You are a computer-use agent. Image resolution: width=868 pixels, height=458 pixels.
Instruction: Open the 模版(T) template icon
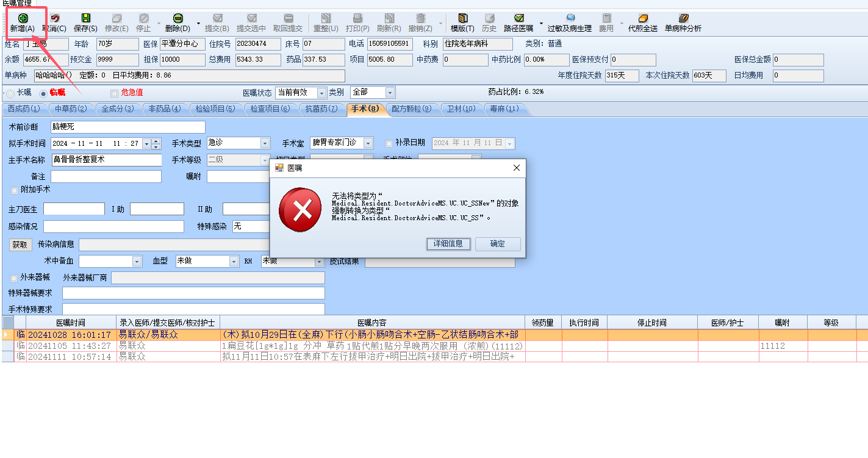click(462, 18)
